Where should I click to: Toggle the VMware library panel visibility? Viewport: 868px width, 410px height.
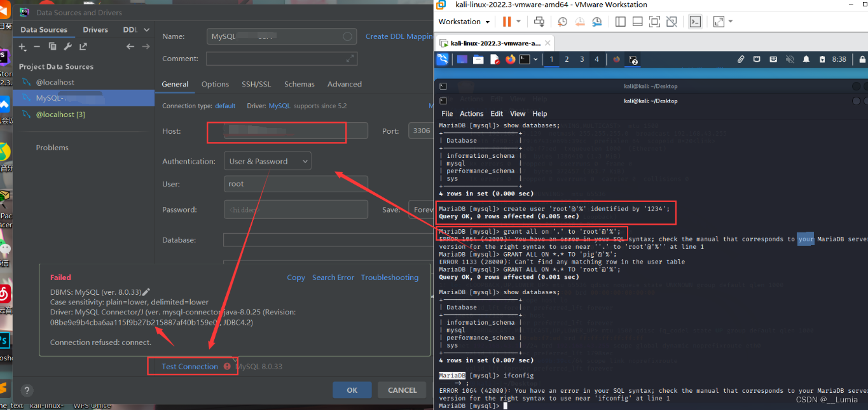point(621,21)
